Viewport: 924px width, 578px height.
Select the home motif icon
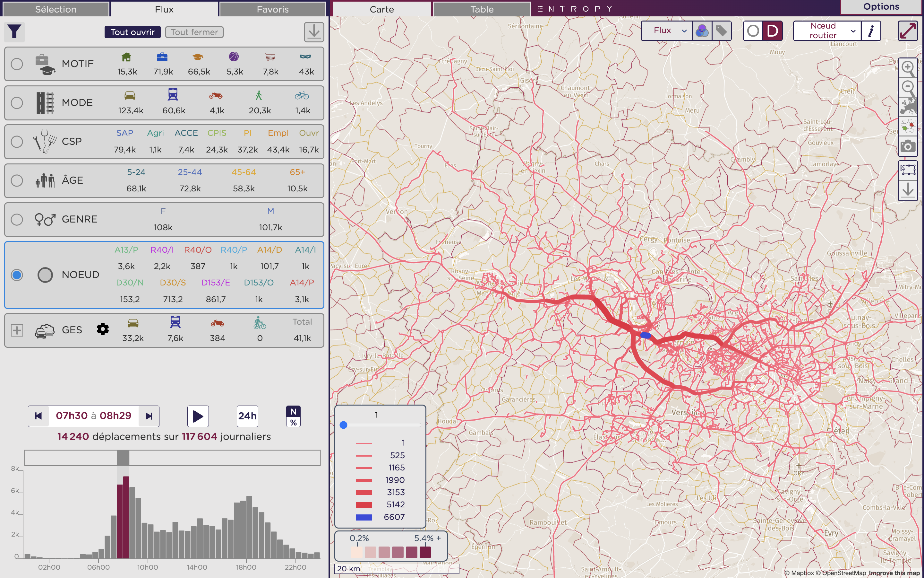click(126, 57)
